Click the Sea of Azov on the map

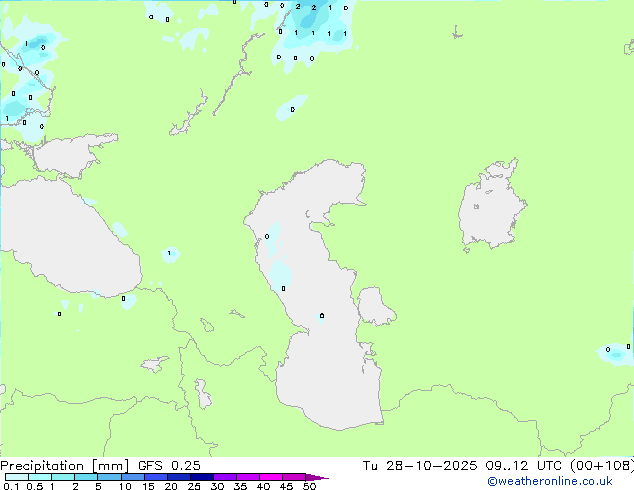pos(73,156)
